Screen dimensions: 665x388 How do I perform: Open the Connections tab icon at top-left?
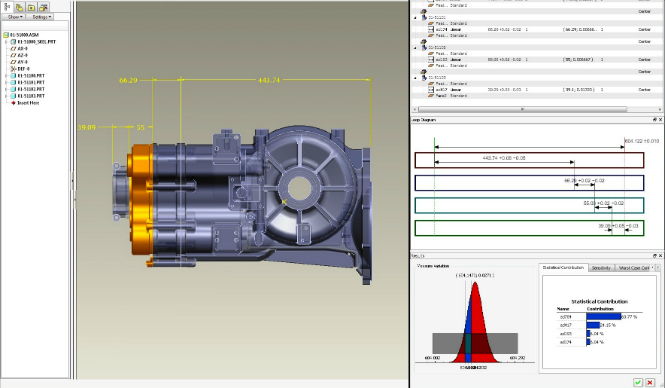pyautogui.click(x=43, y=7)
